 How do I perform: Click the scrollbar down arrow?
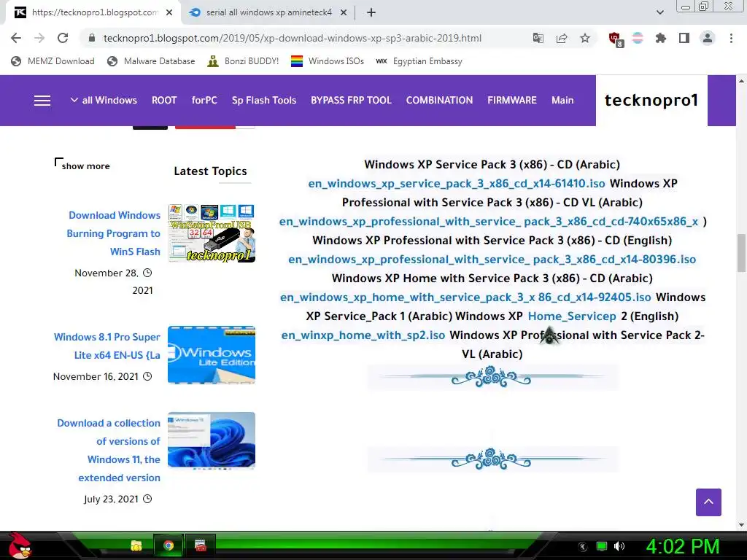click(x=741, y=525)
